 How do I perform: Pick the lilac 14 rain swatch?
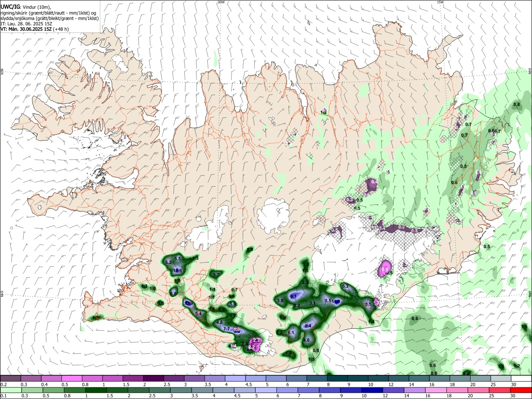pos(414,390)
